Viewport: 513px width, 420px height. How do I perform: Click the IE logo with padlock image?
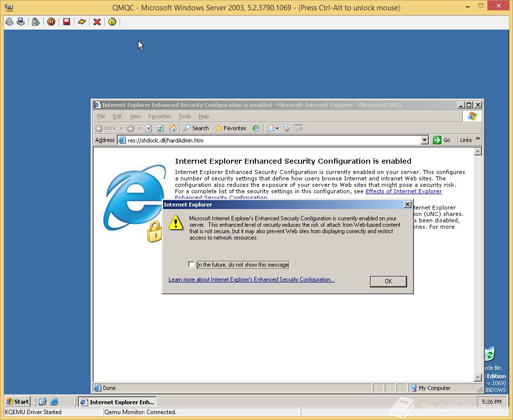click(135, 203)
